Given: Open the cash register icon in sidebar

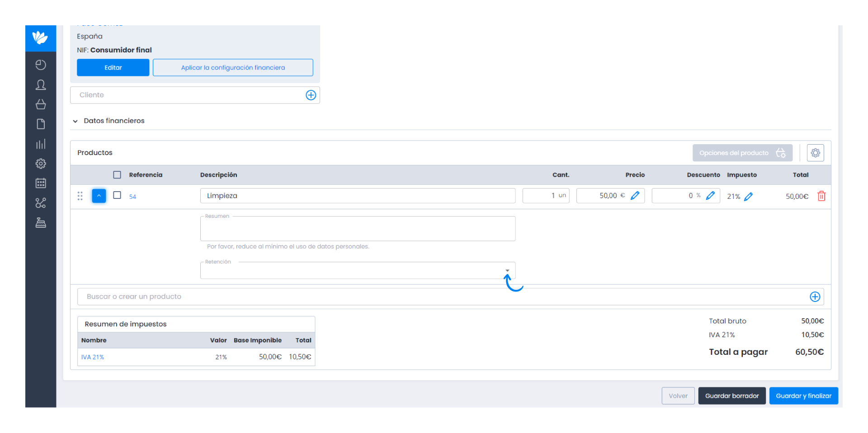Looking at the screenshot, I should (x=41, y=223).
